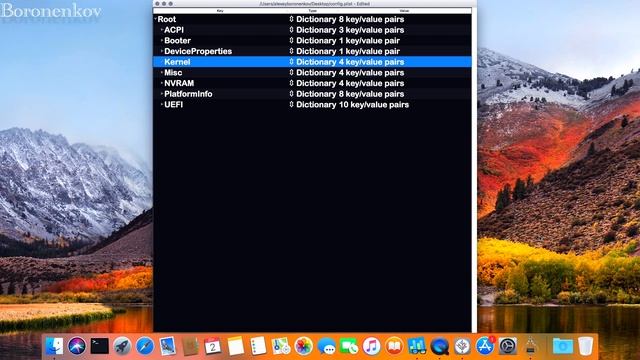Open the type popup for ACPI row
Screen dimensions: 640x360
[291, 30]
